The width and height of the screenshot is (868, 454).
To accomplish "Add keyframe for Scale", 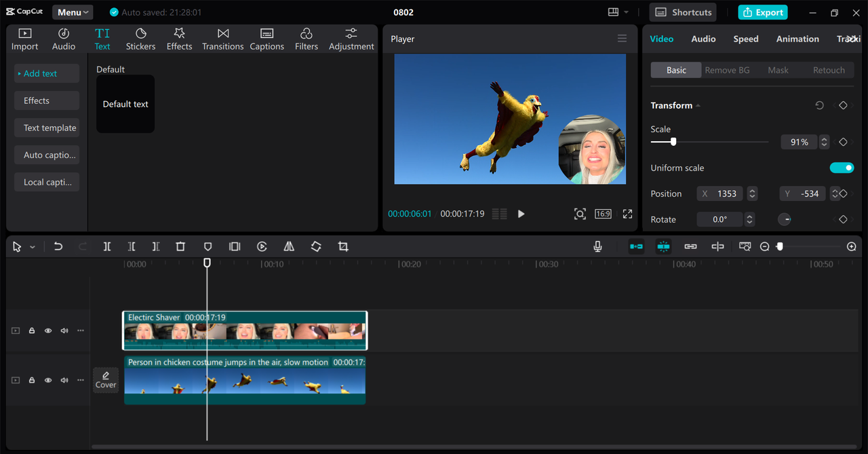I will tap(843, 142).
